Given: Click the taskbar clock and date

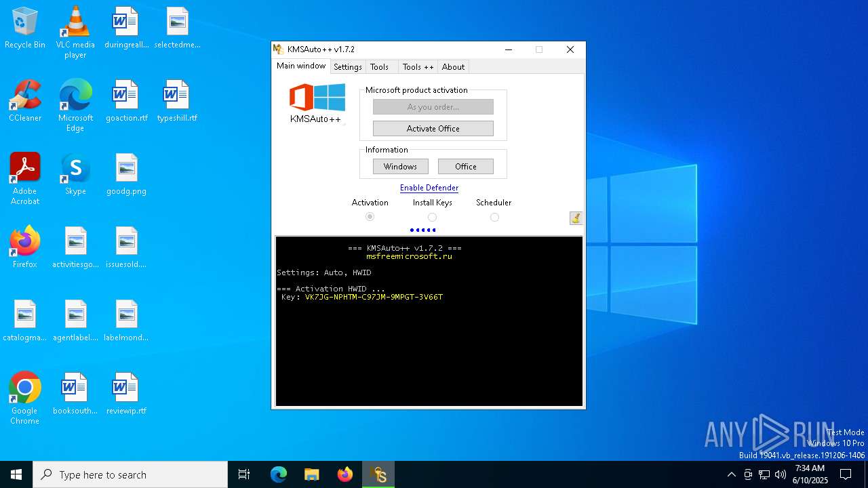Looking at the screenshot, I should pos(810,474).
